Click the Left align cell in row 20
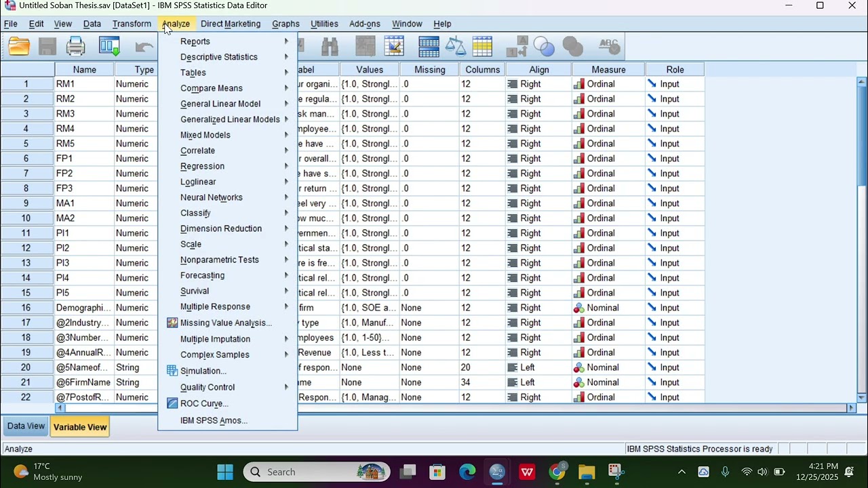 (x=538, y=367)
